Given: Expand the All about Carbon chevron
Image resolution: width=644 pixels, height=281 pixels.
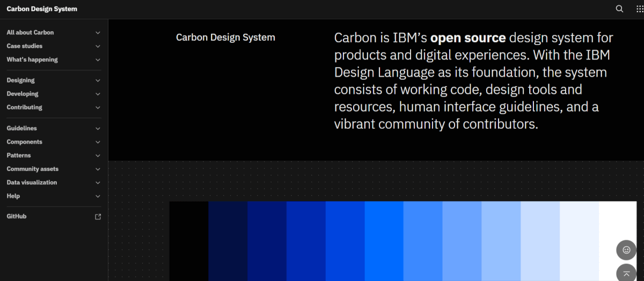Looking at the screenshot, I should 98,33.
